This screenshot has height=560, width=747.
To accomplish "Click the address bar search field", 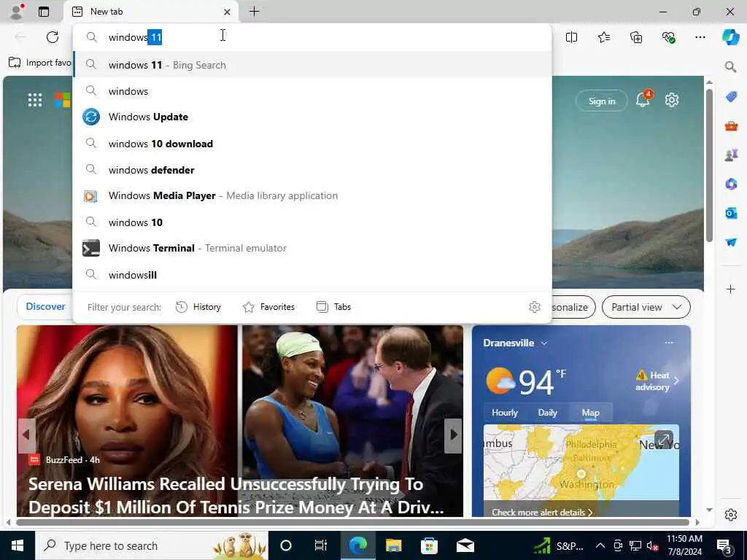I will point(312,37).
